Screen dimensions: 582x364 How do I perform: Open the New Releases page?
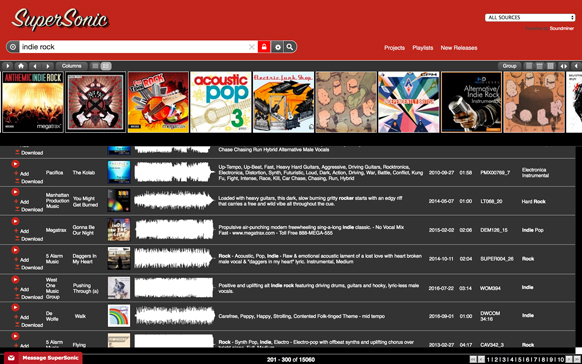coord(459,48)
